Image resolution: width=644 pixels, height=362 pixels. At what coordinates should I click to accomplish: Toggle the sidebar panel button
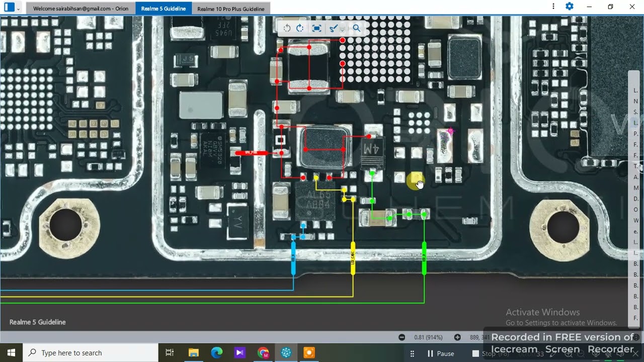coord(9,7)
